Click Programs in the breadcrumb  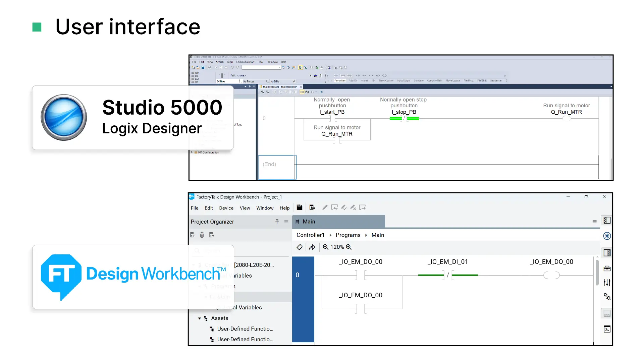[348, 235]
